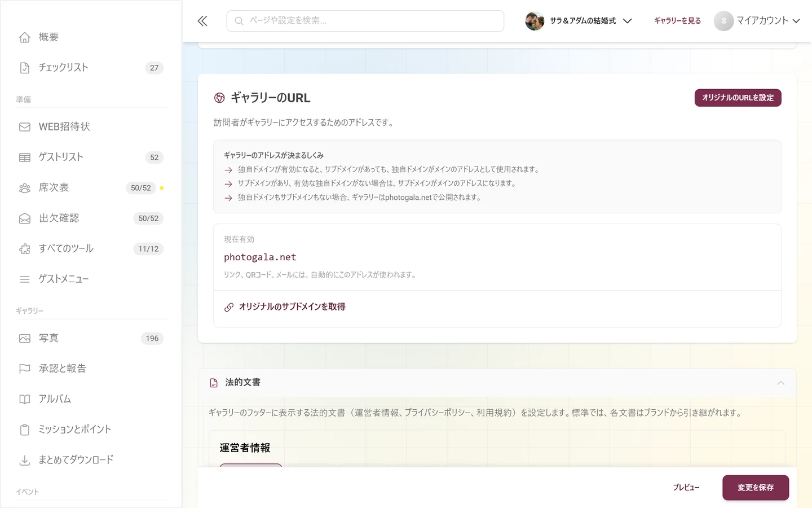Click the envelope icon for WEB招待状

(25, 127)
